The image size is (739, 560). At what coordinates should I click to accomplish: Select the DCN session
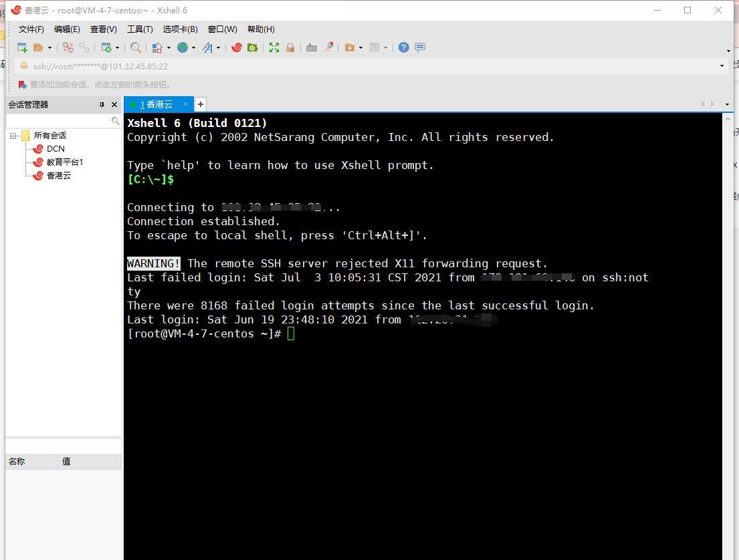pos(56,149)
